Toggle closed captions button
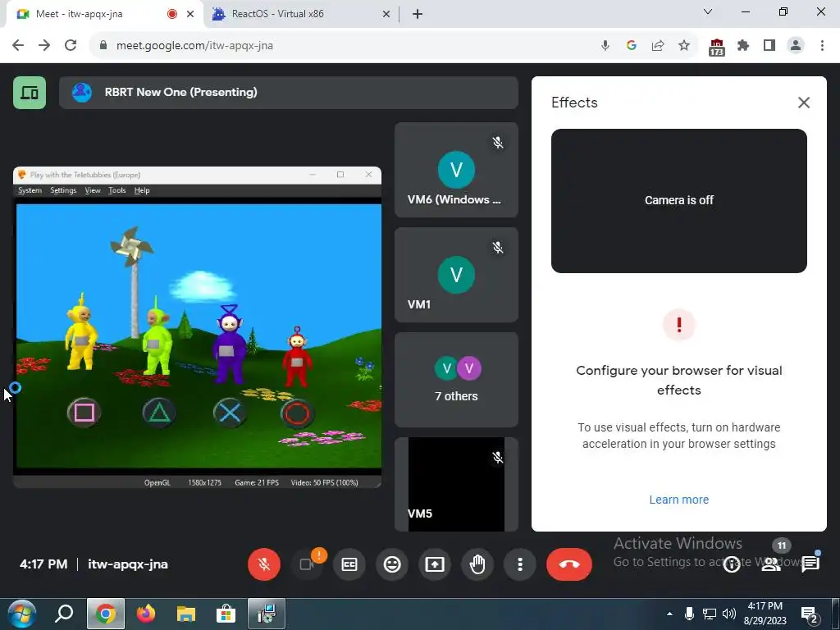840x630 pixels. pos(349,564)
